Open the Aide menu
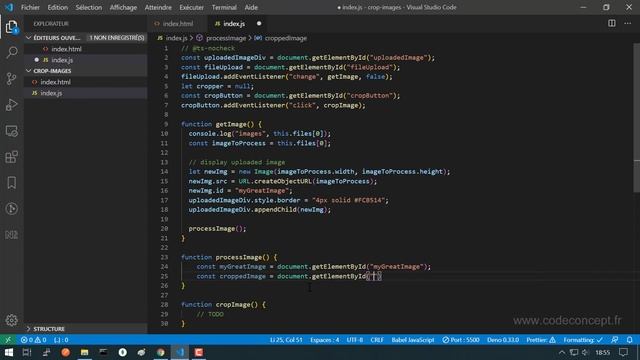640x360 pixels. 251,7
